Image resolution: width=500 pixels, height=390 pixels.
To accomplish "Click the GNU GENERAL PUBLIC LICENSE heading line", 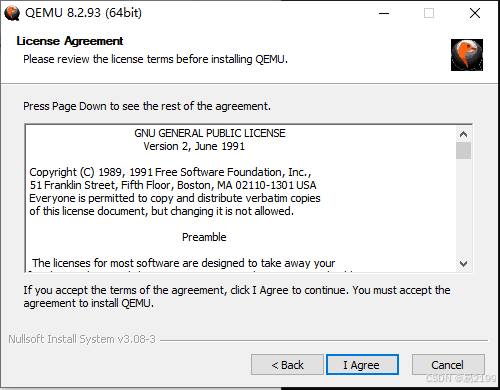I will tap(210, 133).
